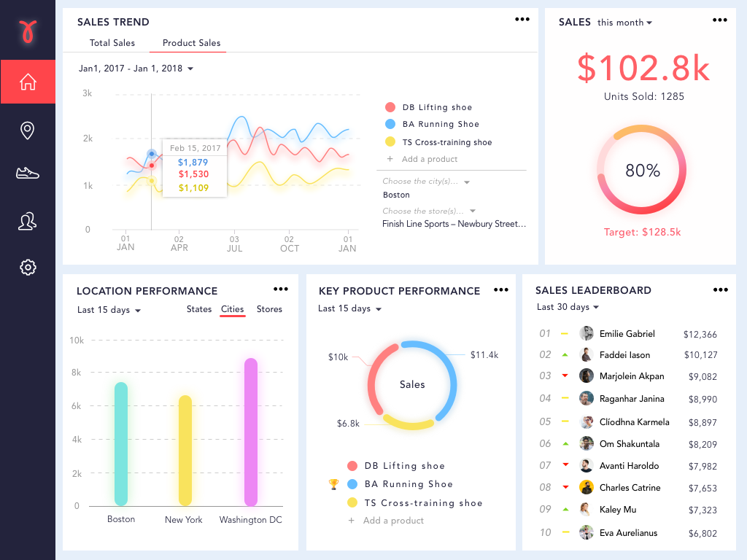This screenshot has height=560, width=747.
Task: Click 'Units Sold: 1285' text
Action: (643, 96)
